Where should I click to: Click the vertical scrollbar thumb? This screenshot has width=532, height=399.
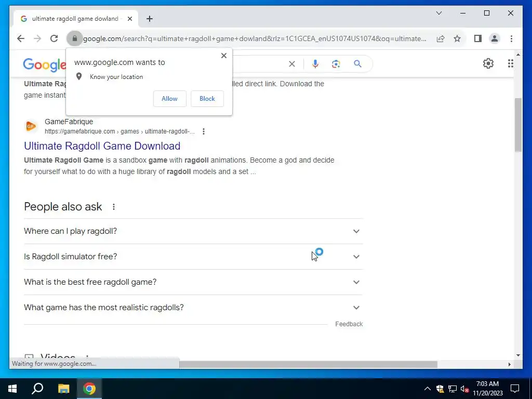pyautogui.click(x=518, y=125)
